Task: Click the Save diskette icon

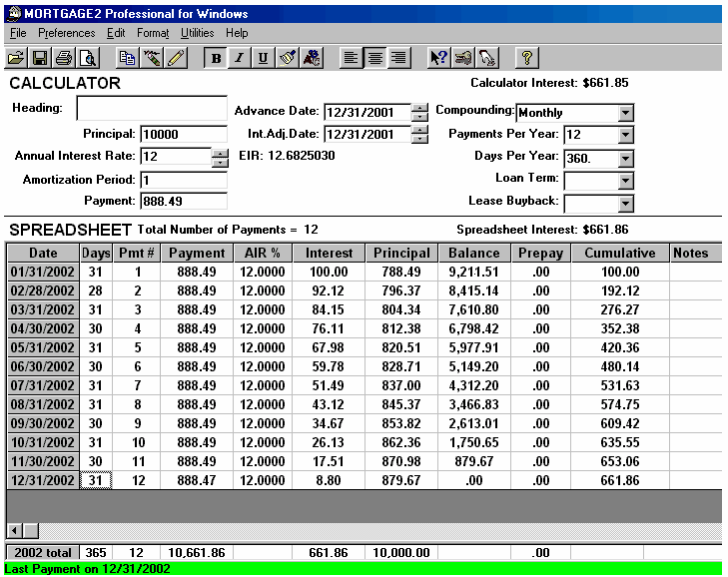Action: (40, 58)
